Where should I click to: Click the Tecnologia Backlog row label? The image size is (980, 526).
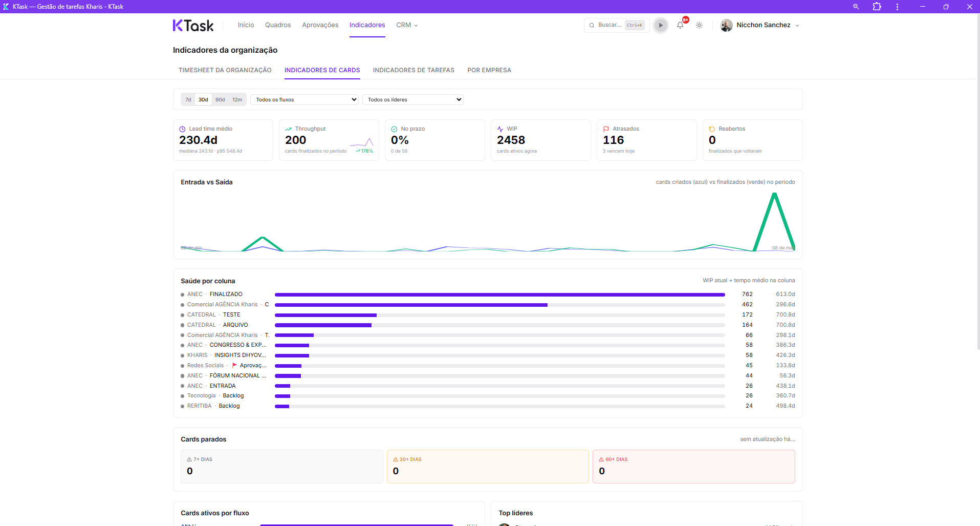[215, 395]
